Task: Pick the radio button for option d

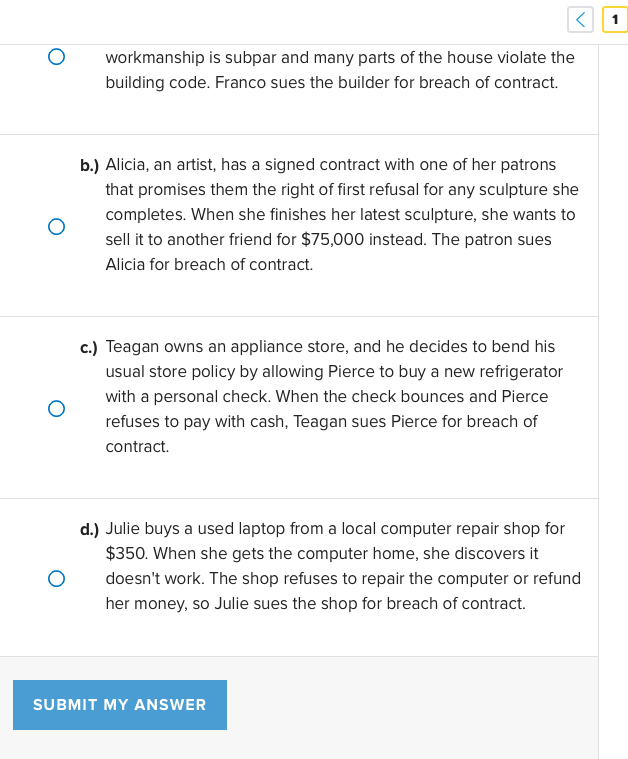Action: [57, 578]
